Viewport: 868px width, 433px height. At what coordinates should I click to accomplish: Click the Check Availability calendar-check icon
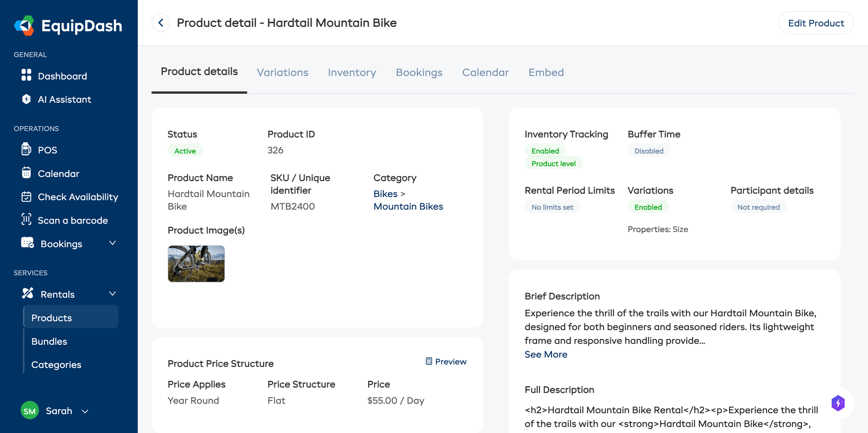[27, 196]
